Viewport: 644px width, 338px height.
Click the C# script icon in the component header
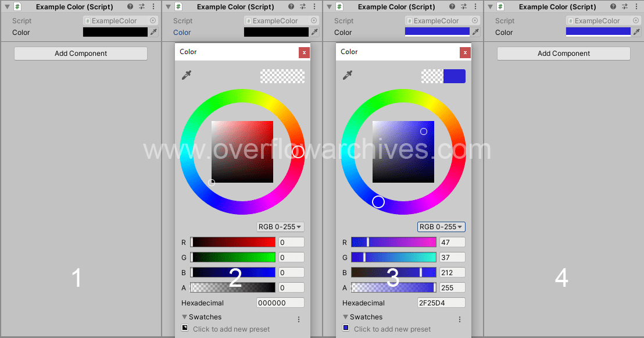pos(16,6)
